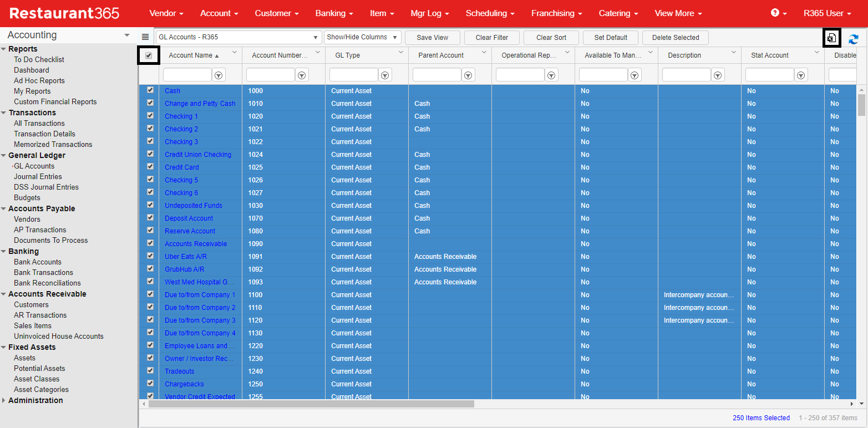Click filter icon under Operational Report column
The height and width of the screenshot is (428, 868).
click(x=552, y=75)
